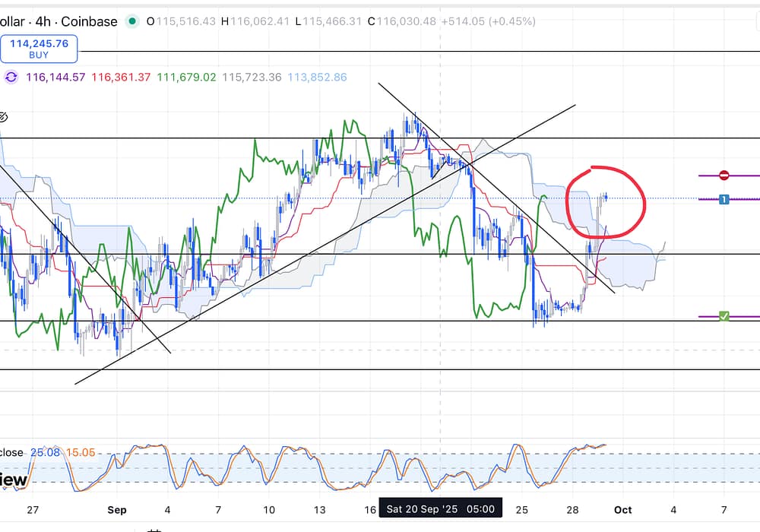Click the stochastic blue value 25.08
Image resolution: width=760 pixels, height=532 pixels.
pyautogui.click(x=45, y=453)
